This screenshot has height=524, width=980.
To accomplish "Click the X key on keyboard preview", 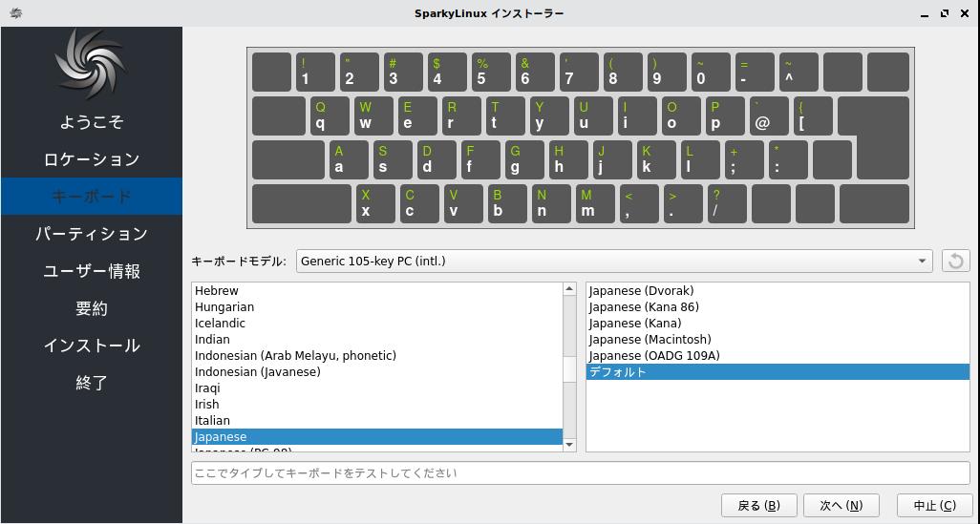I will tap(375, 203).
